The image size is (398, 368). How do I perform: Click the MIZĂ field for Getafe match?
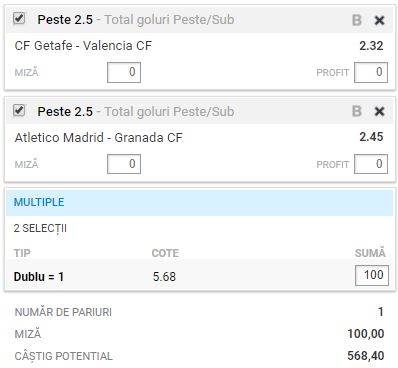124,72
